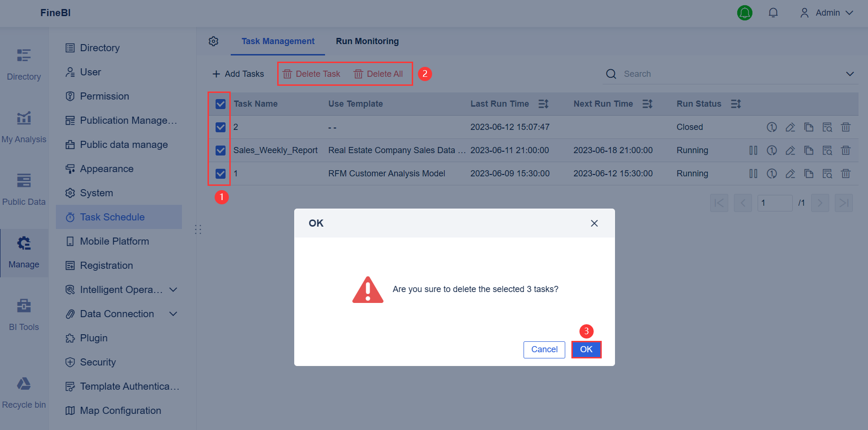Copy the Sales_Weekly_Report task
The image size is (868, 430).
point(809,150)
